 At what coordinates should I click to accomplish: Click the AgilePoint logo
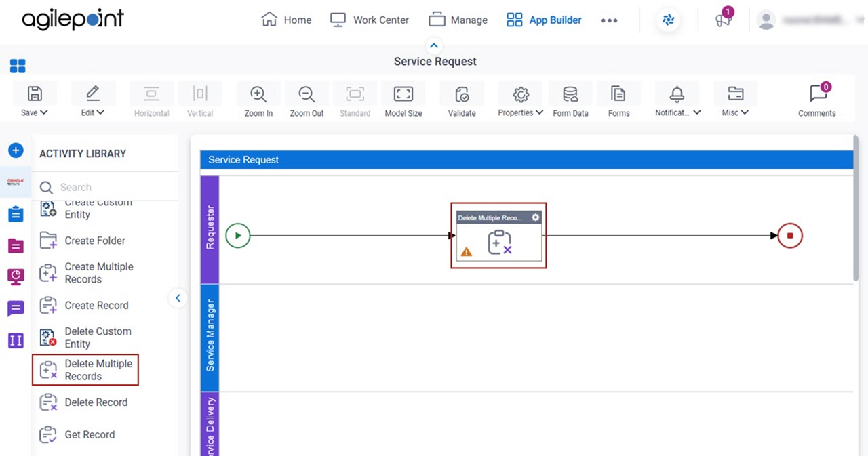tap(73, 19)
